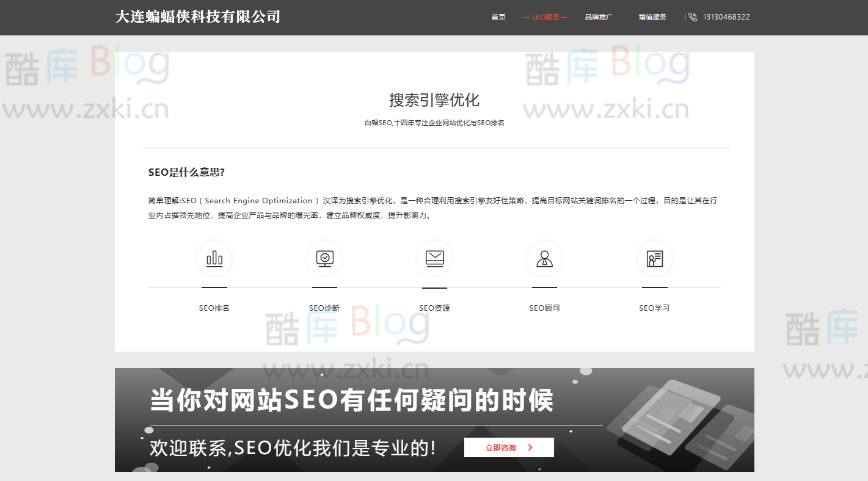Click the SEO顾问 text label

[x=544, y=308]
